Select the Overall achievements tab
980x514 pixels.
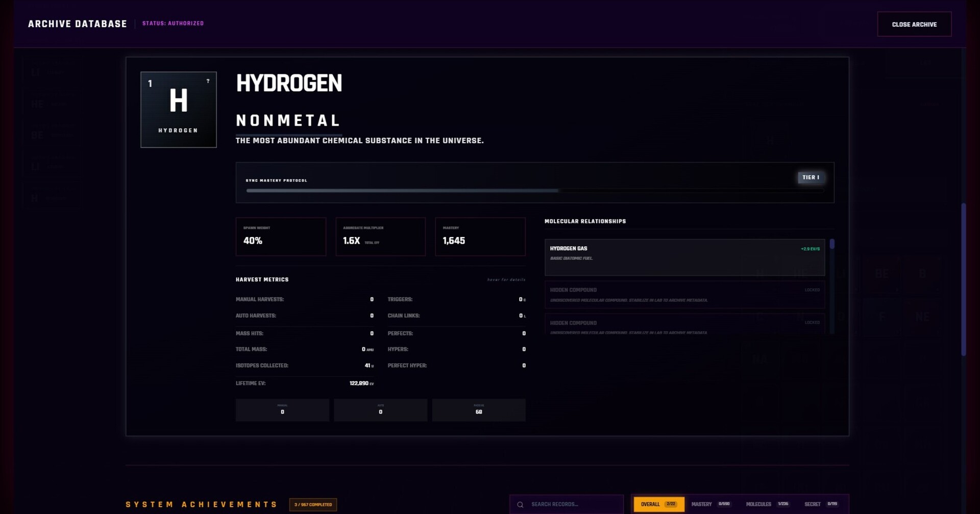658,504
